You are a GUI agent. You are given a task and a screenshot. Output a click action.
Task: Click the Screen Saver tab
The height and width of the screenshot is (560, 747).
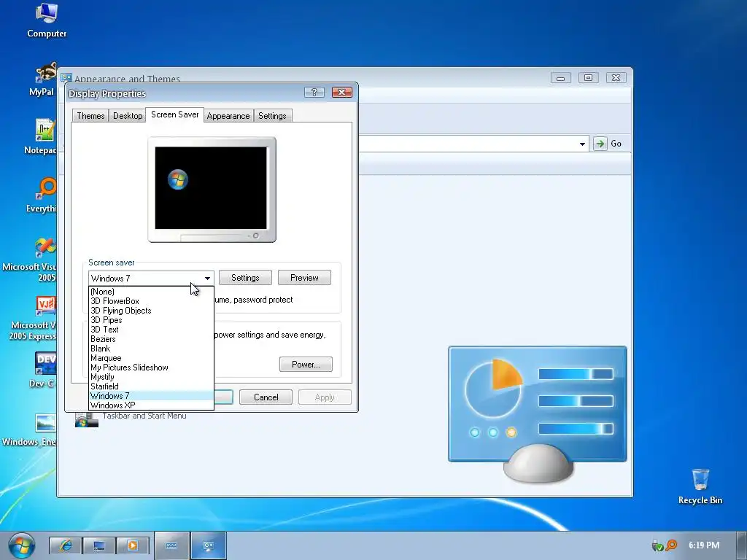(x=175, y=114)
